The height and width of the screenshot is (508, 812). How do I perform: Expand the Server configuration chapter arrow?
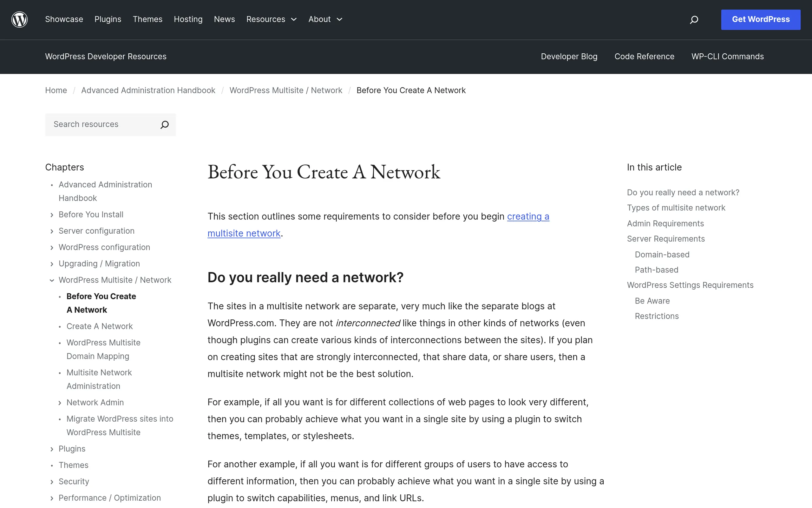click(x=52, y=231)
